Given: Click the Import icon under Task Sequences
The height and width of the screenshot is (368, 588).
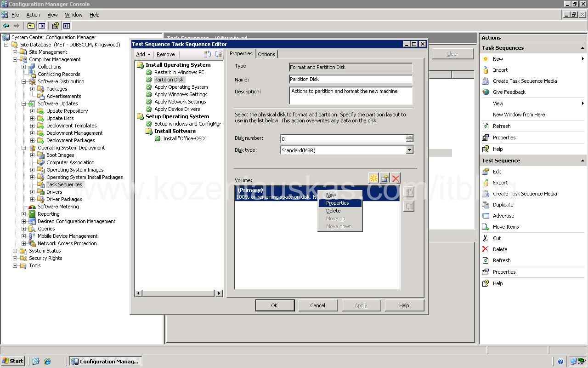Looking at the screenshot, I should tap(486, 70).
